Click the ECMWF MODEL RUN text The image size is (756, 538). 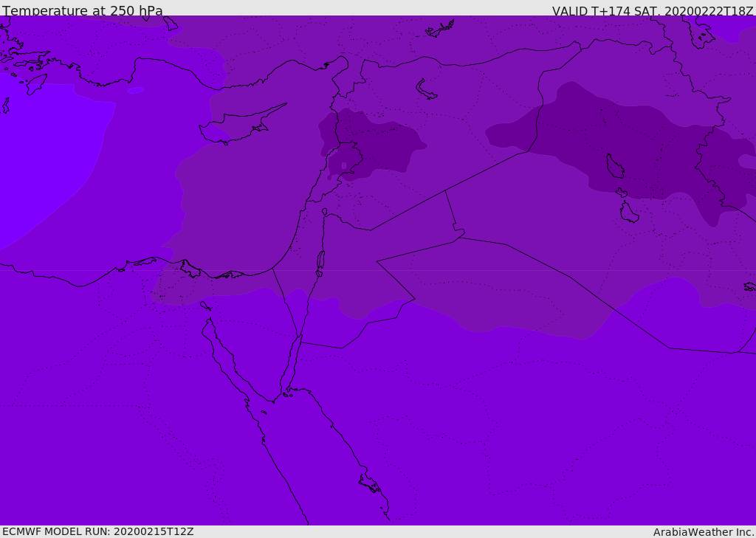point(98,531)
